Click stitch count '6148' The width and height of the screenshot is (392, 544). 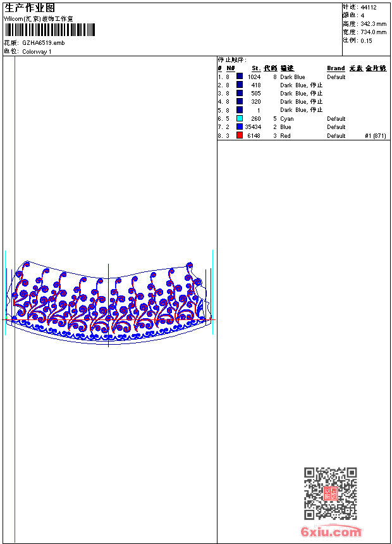pyautogui.click(x=254, y=136)
